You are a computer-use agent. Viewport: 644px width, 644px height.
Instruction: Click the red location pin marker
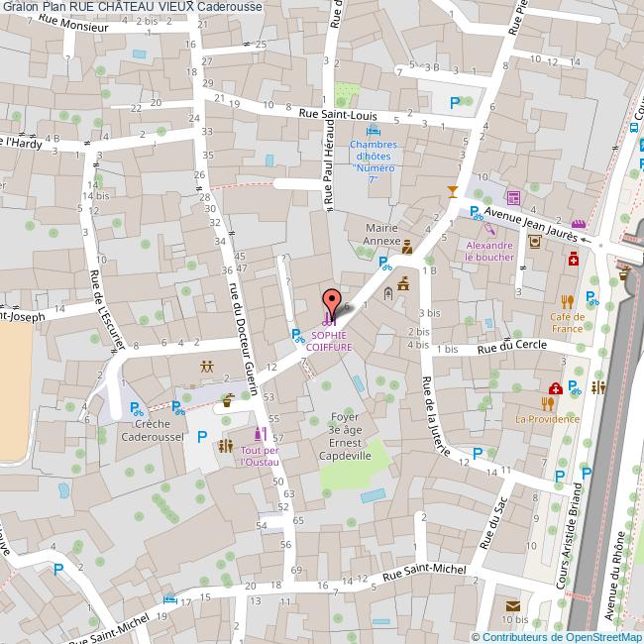331,301
